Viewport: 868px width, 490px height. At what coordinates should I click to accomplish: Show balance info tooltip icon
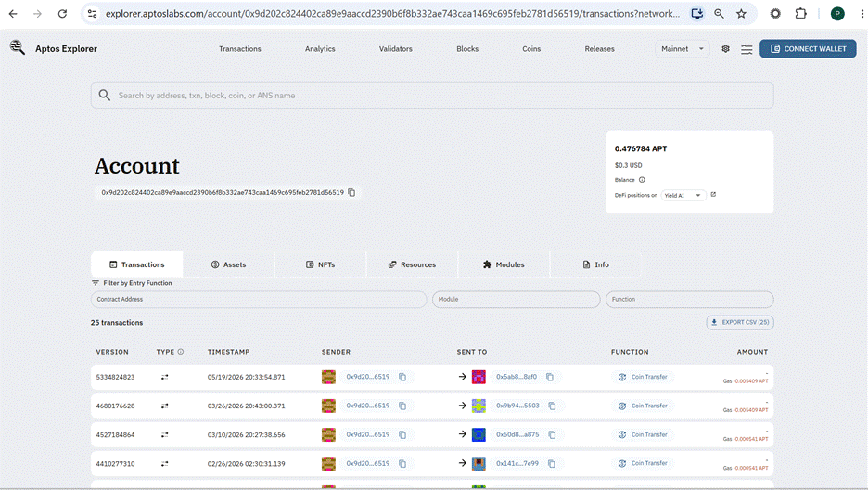pyautogui.click(x=642, y=180)
